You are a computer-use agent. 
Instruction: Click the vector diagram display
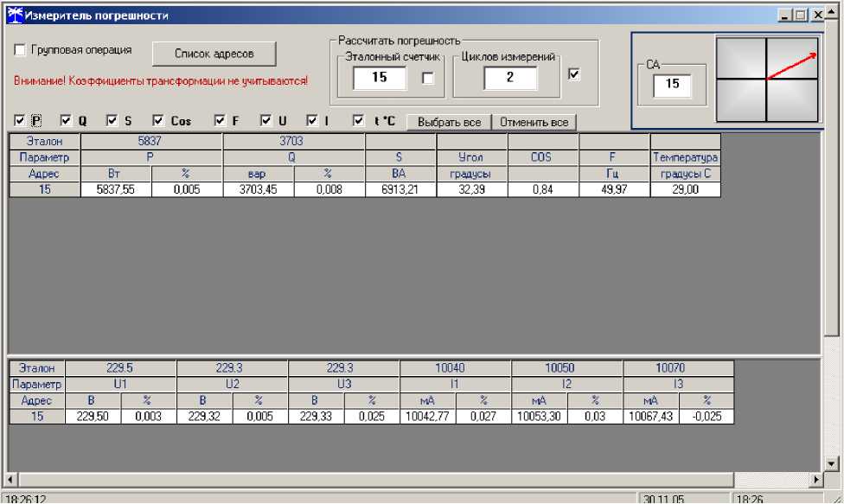(x=767, y=79)
